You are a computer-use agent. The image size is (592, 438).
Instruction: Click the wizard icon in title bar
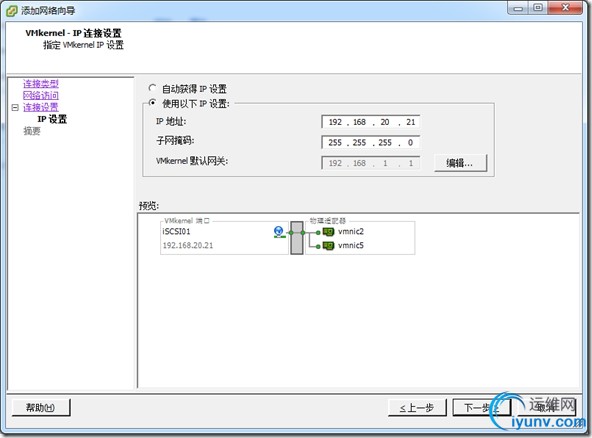[x=12, y=11]
